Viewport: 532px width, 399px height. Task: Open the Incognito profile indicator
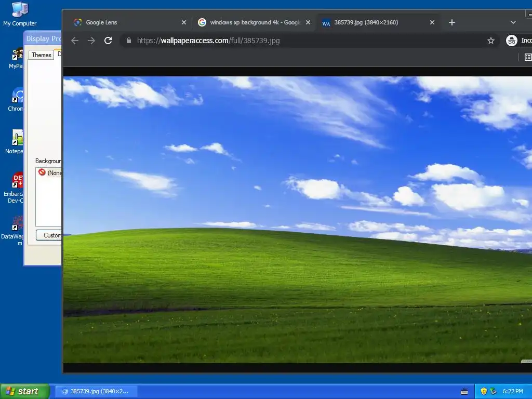click(518, 41)
